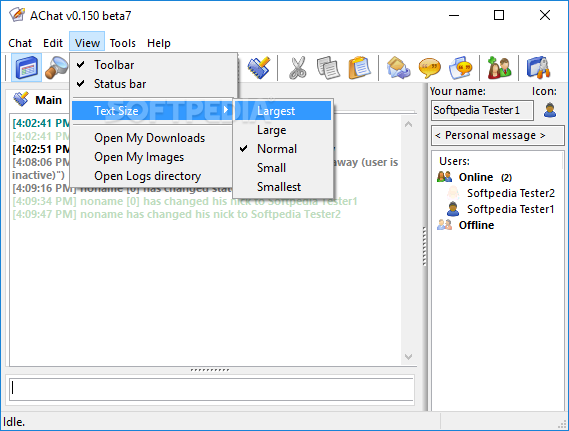
Task: Click the two users toolbar icon
Action: (x=499, y=67)
